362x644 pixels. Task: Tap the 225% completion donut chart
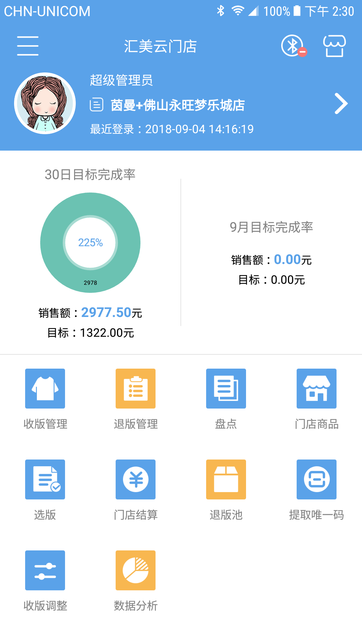coord(90,243)
